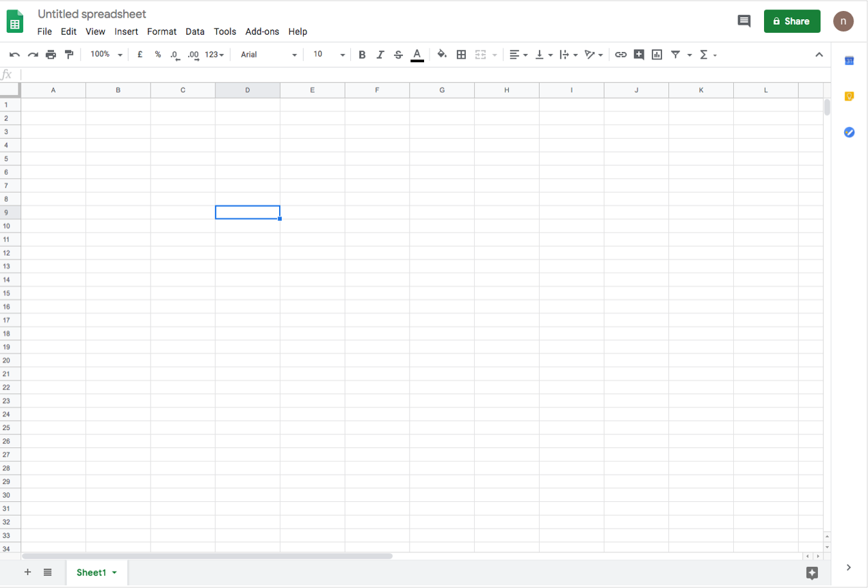Image resolution: width=868 pixels, height=588 pixels.
Task: Select the paint format roller icon
Action: pyautogui.click(x=69, y=55)
